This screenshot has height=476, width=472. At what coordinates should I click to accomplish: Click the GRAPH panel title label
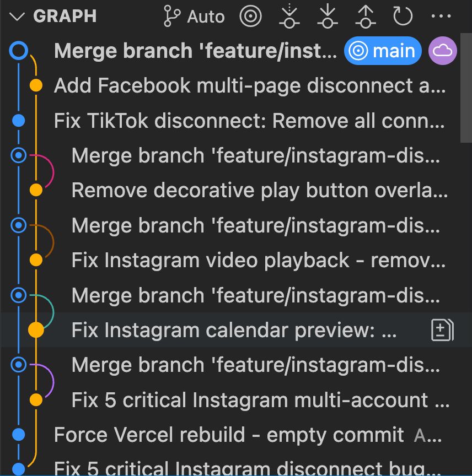(x=65, y=16)
